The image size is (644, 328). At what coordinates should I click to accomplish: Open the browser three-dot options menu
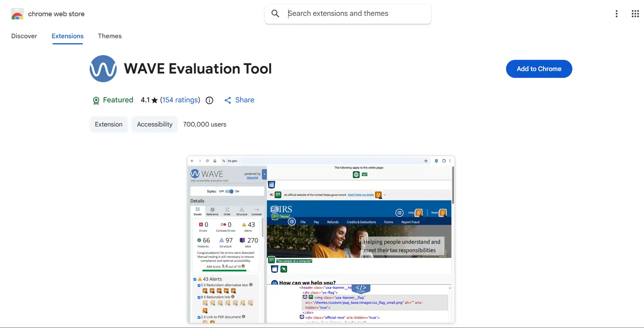pos(617,13)
